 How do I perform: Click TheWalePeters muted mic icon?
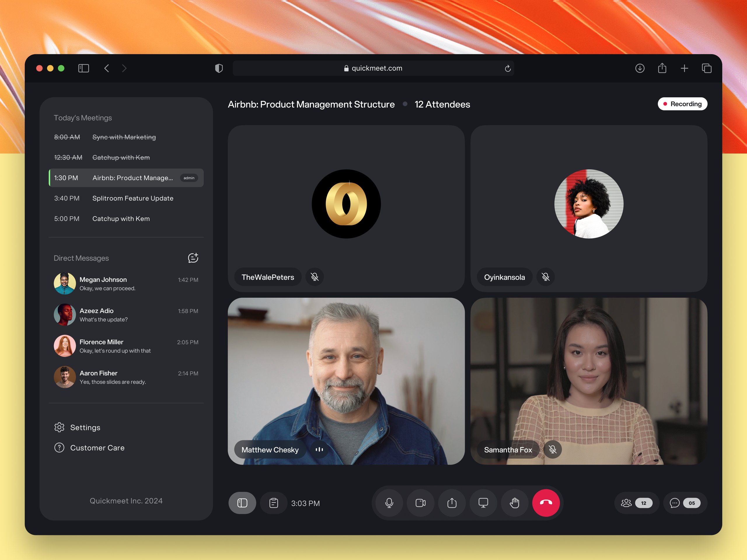point(315,277)
